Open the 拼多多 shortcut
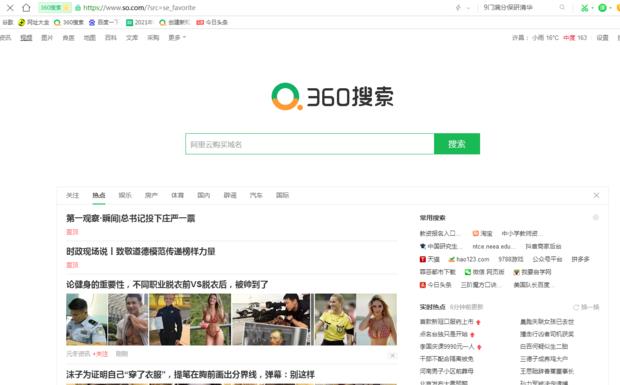The image size is (620, 385). coord(580,259)
